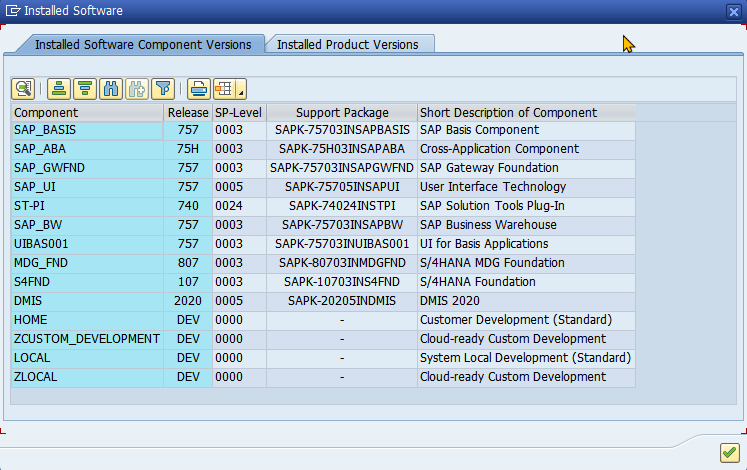Click support package SAPK-75703INSAPBASIS
This screenshot has height=470, width=747.
[342, 130]
